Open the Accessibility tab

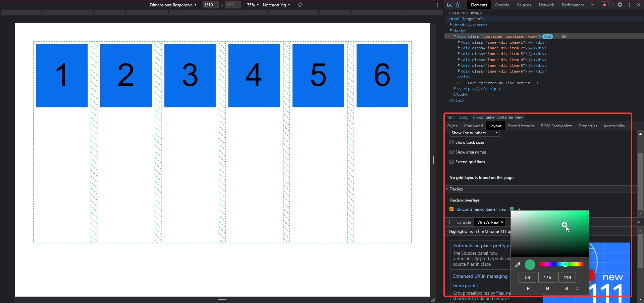tap(614, 126)
